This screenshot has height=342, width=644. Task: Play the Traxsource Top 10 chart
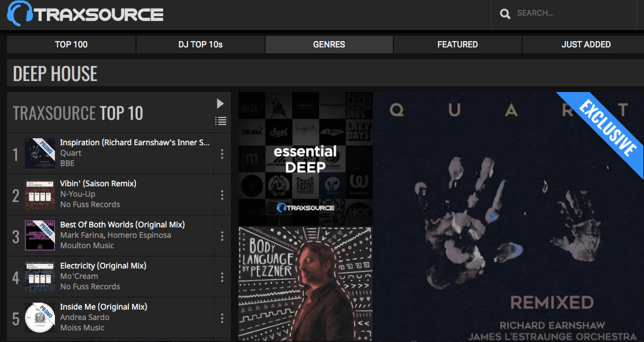pyautogui.click(x=220, y=104)
